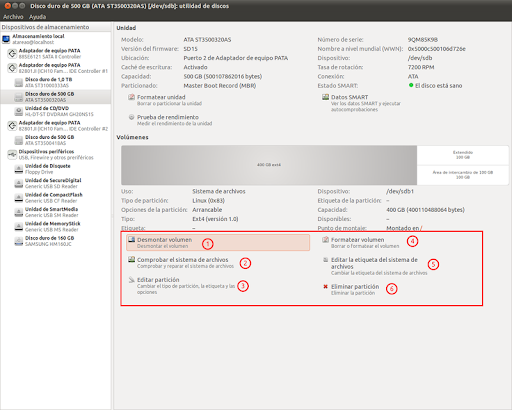The width and height of the screenshot is (512, 410).
Task: Click 'El disco está sano' status text
Action: pyautogui.click(x=438, y=86)
